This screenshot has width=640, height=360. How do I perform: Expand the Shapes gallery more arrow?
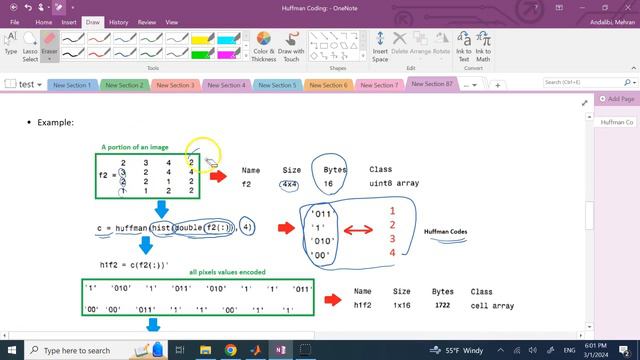coord(363,56)
